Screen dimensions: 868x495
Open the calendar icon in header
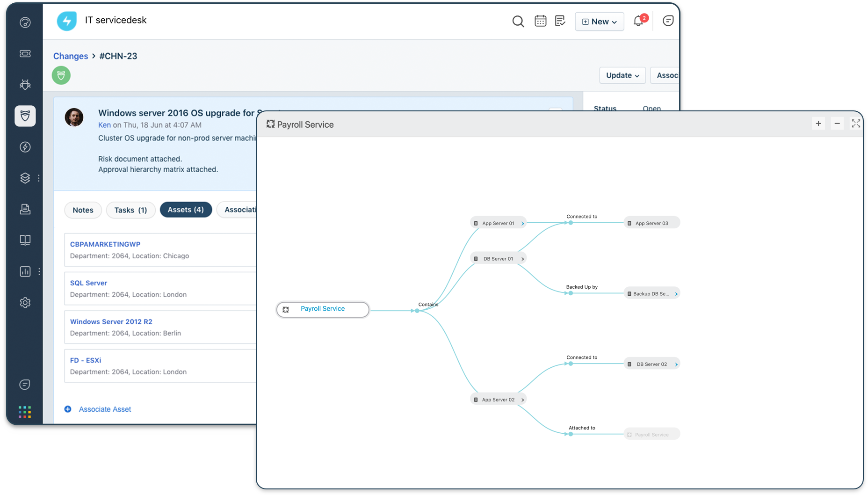tap(540, 21)
